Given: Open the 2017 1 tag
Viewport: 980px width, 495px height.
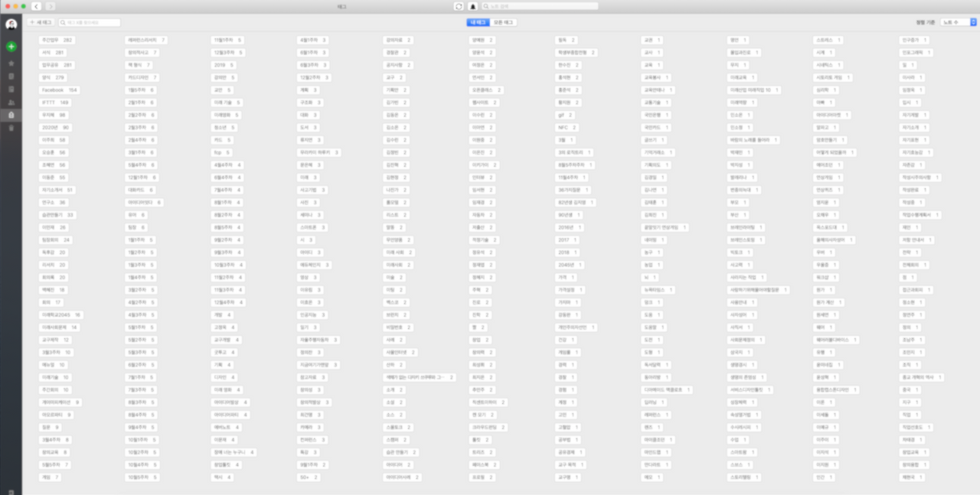Looking at the screenshot, I should [x=569, y=240].
